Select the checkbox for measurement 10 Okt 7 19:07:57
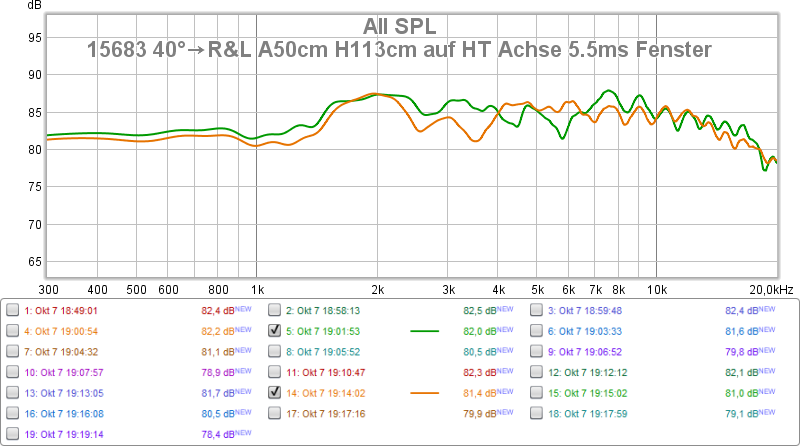This screenshot has width=800, height=447. tap(13, 372)
